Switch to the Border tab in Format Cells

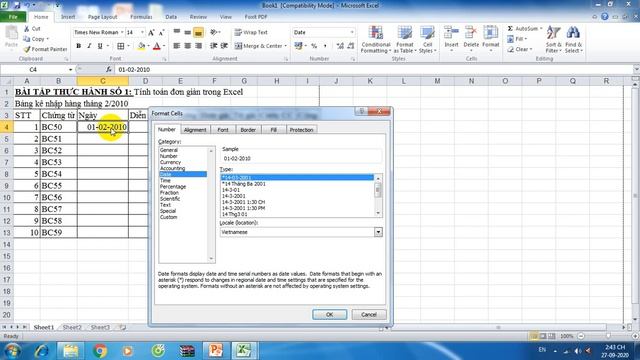pyautogui.click(x=248, y=130)
